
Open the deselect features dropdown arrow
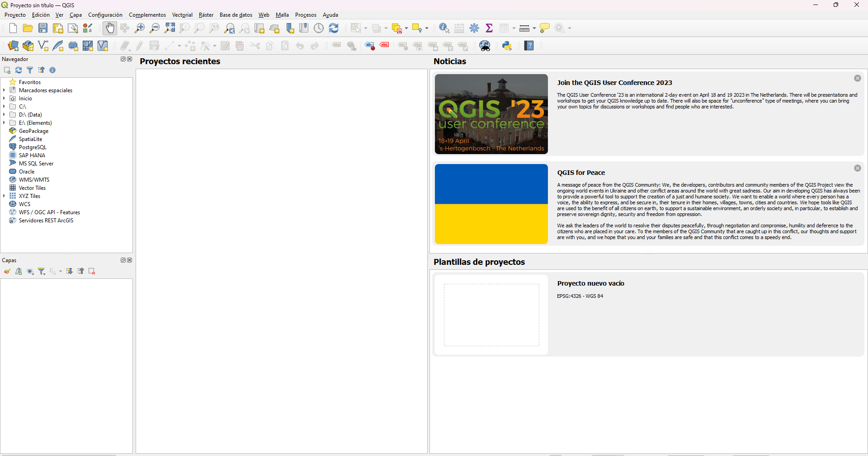coord(406,28)
